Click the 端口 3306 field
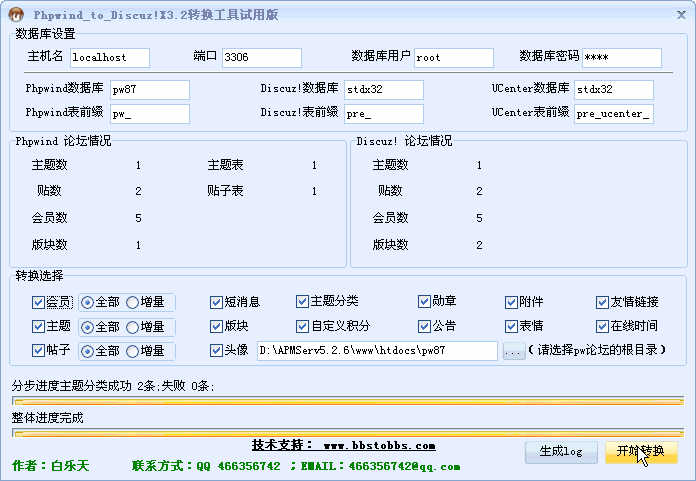696x481 pixels. pyautogui.click(x=262, y=58)
